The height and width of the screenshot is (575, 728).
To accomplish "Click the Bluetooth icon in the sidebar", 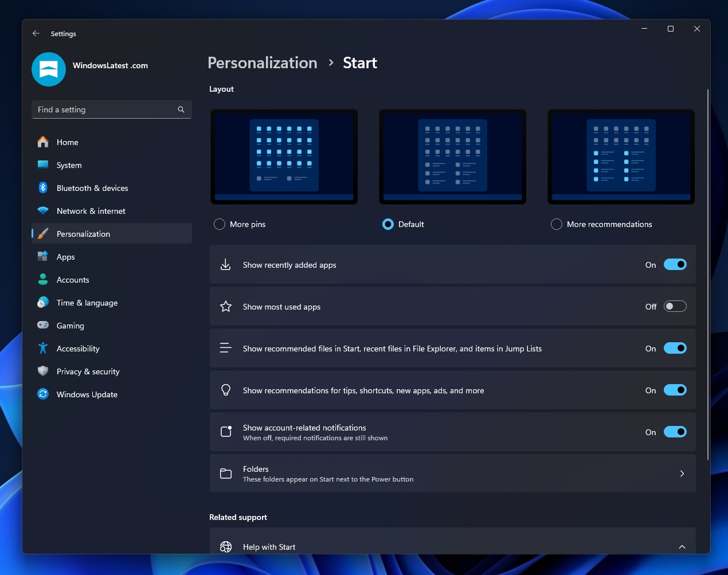I will click(43, 188).
